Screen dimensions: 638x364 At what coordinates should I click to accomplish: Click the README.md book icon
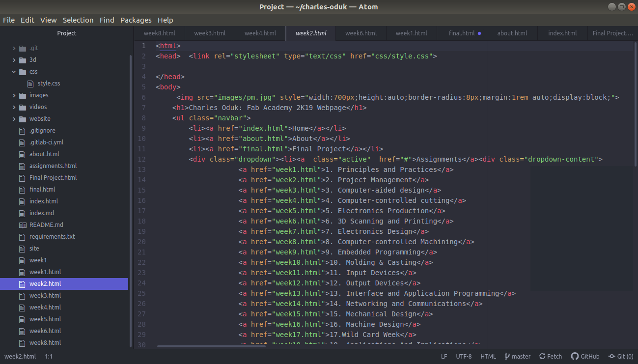[x=22, y=225]
